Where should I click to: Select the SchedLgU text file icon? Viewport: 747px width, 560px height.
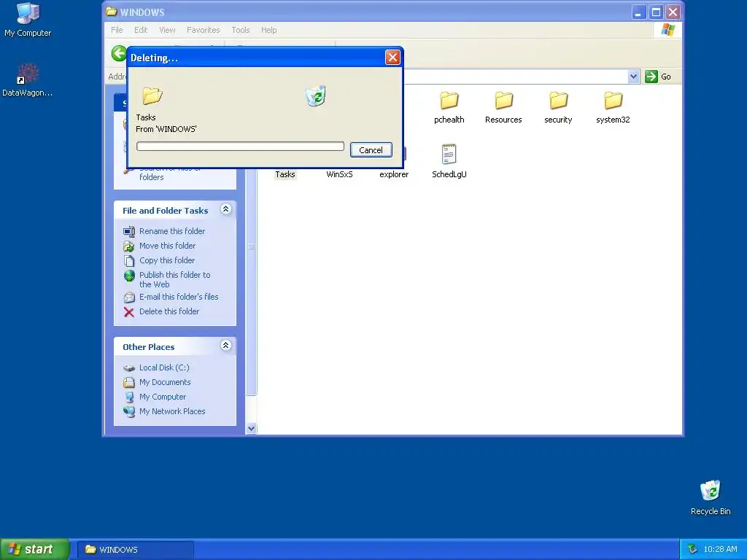(449, 154)
